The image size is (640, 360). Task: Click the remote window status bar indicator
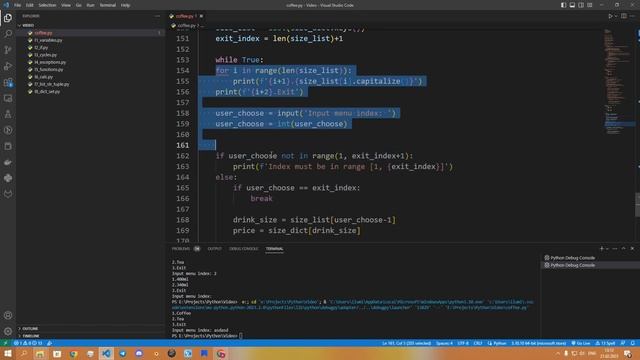6,343
